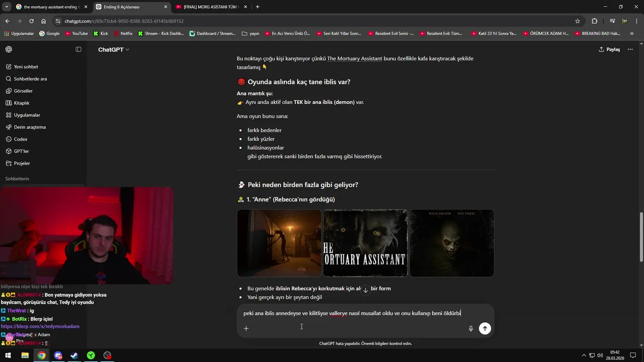The width and height of the screenshot is (644, 362).
Task: Open the Chrome three-dot menu
Action: coord(636,21)
